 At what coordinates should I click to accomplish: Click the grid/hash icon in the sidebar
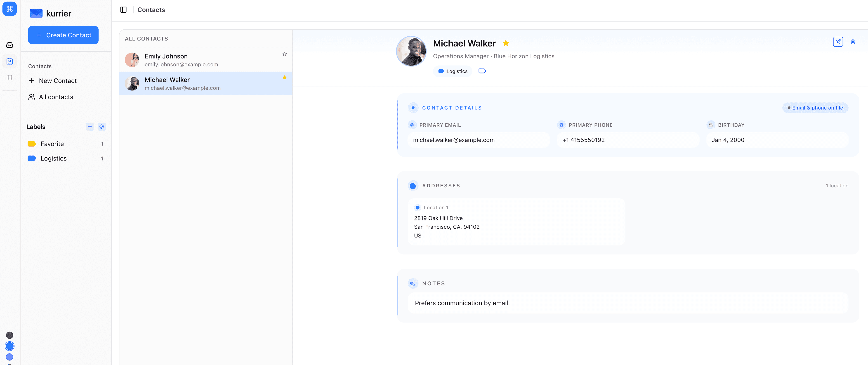click(x=9, y=77)
